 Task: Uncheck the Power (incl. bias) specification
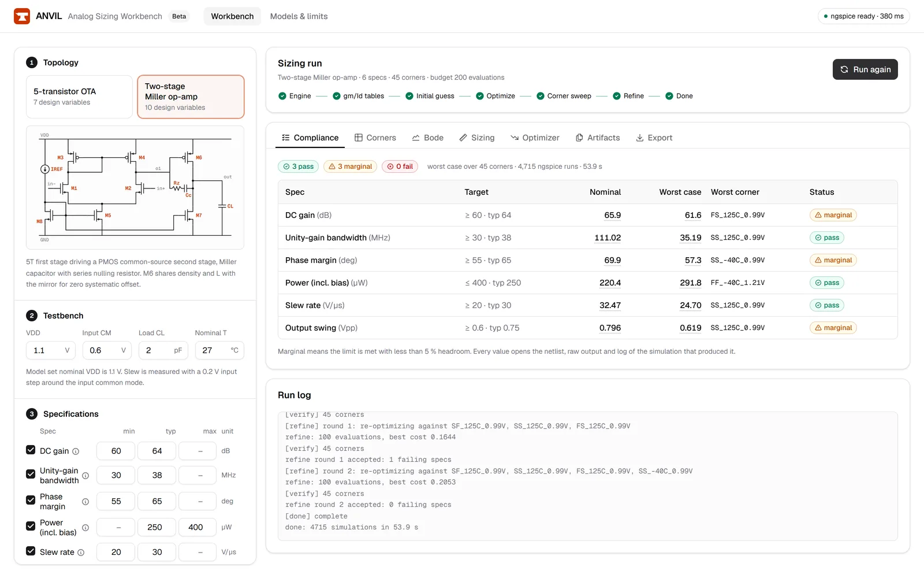click(x=31, y=526)
